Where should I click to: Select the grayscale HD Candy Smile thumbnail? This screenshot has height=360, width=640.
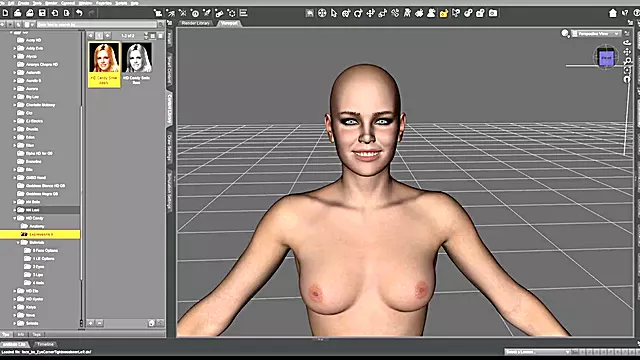coord(137,64)
